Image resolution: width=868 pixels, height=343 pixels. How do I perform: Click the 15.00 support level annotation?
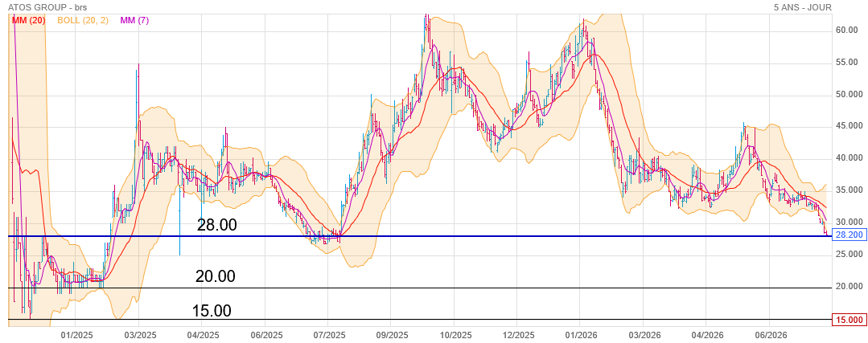pos(212,311)
